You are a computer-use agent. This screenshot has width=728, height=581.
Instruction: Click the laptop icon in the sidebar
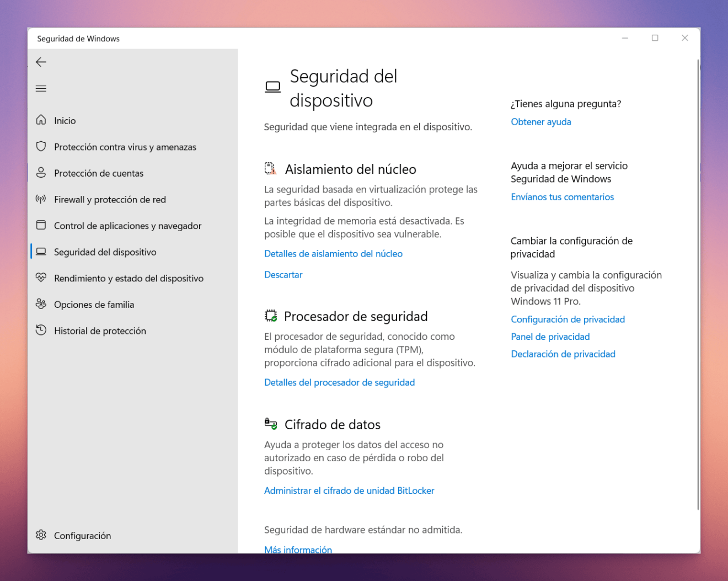(x=41, y=252)
